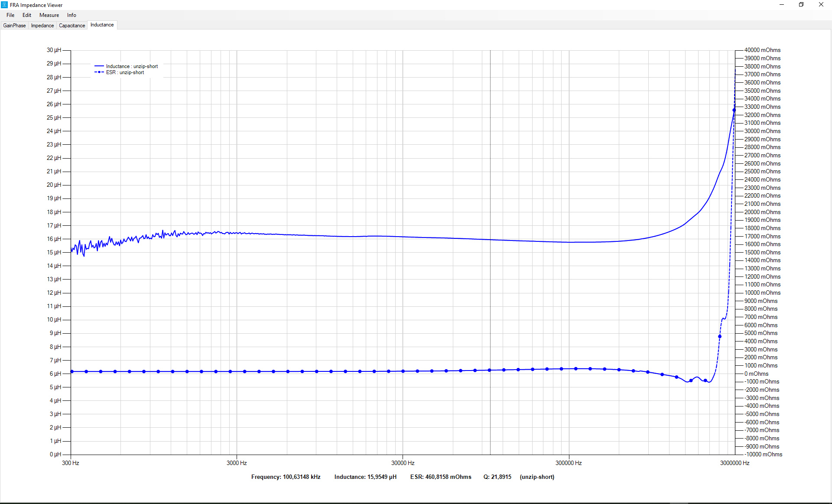The width and height of the screenshot is (832, 504).
Task: Switch to the Impedance tab
Action: (42, 26)
